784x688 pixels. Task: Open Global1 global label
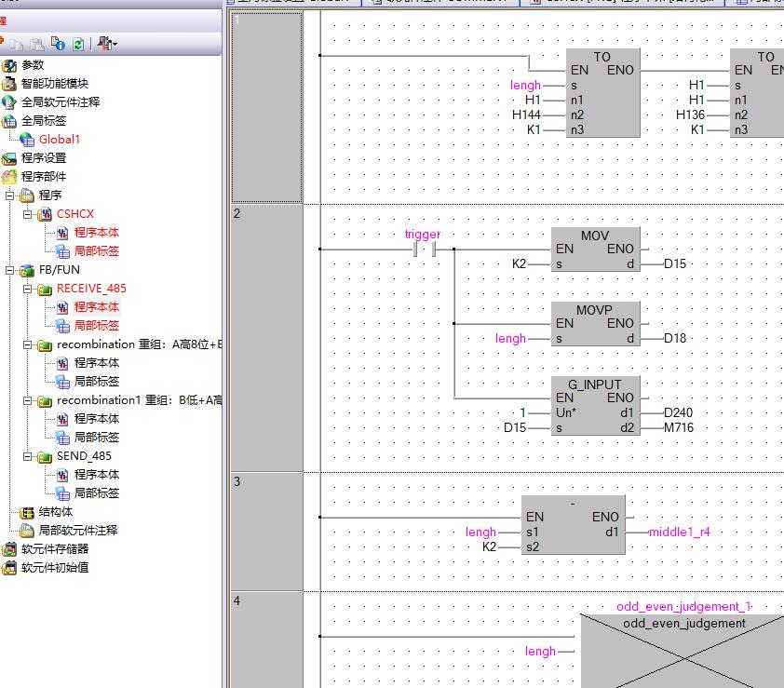pyautogui.click(x=59, y=140)
